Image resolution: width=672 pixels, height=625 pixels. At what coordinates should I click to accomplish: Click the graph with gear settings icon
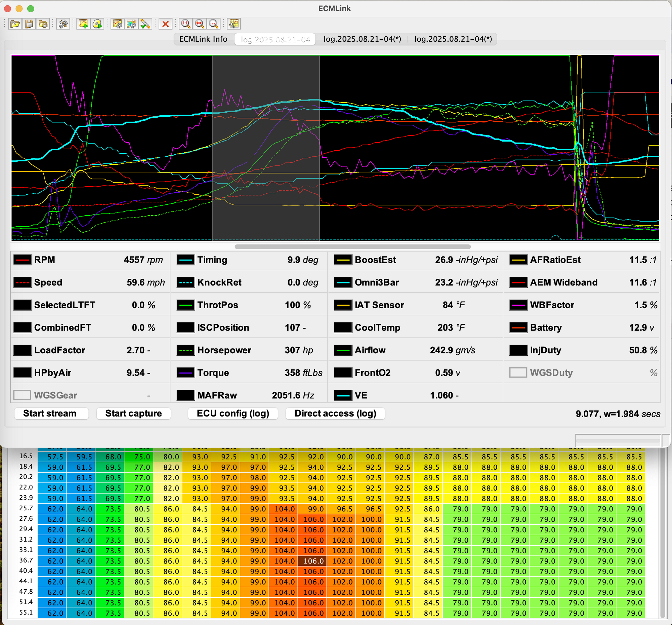tap(117, 24)
